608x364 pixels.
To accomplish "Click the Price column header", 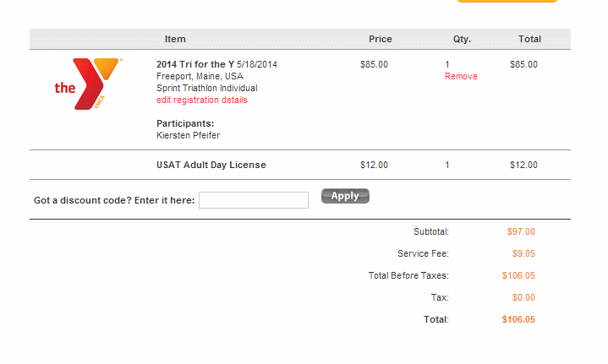I will [381, 39].
